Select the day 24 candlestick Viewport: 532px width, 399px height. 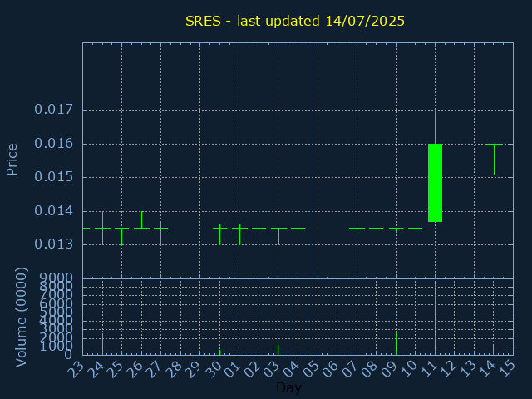pos(102,228)
